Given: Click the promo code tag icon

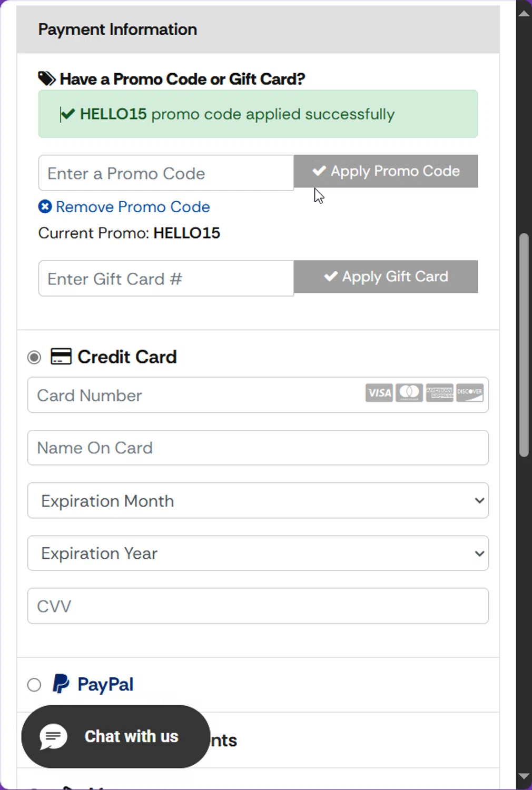Looking at the screenshot, I should click(47, 79).
